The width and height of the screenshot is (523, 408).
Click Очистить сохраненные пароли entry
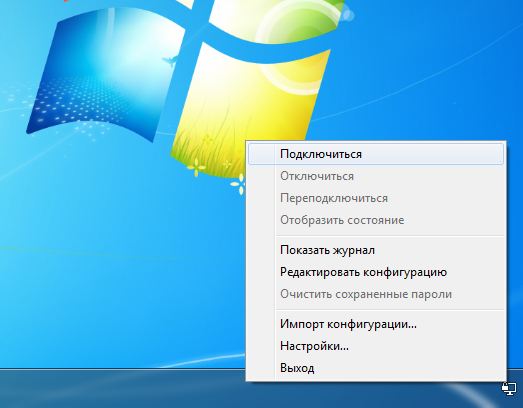point(376,294)
